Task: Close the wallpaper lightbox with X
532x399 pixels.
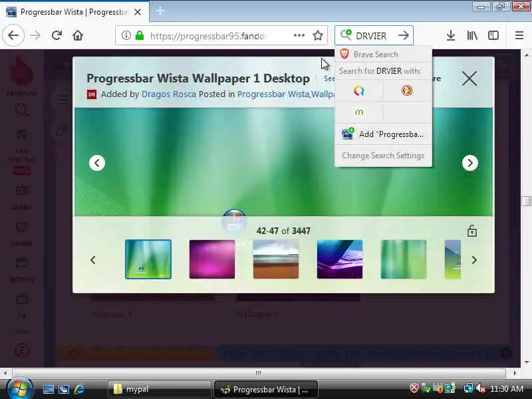Action: tap(469, 78)
